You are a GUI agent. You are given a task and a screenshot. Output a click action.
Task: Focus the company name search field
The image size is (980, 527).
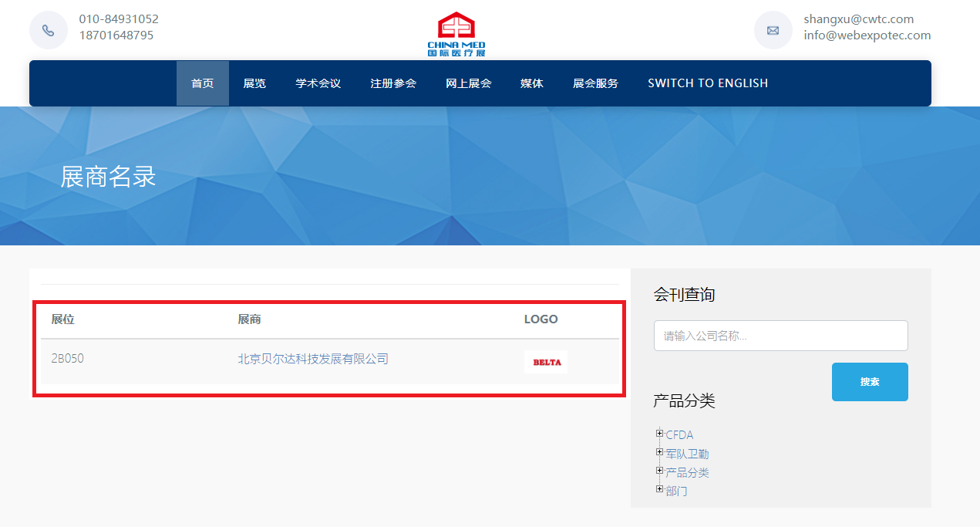click(780, 336)
